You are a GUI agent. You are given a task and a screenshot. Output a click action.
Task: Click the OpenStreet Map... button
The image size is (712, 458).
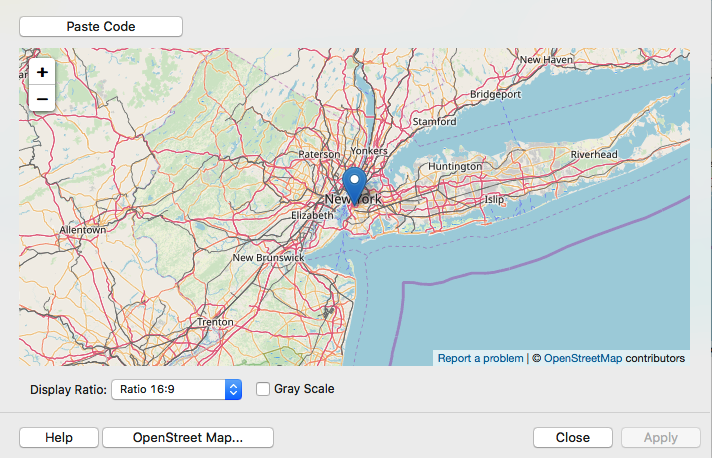[188, 437]
